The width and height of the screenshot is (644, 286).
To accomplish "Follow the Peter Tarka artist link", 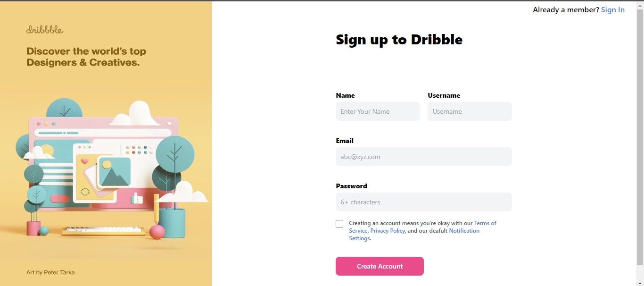I will 59,272.
